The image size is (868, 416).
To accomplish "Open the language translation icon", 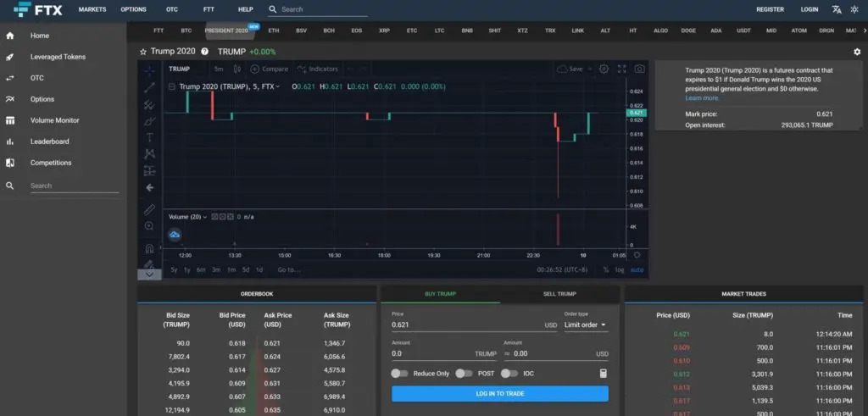I will [837, 9].
